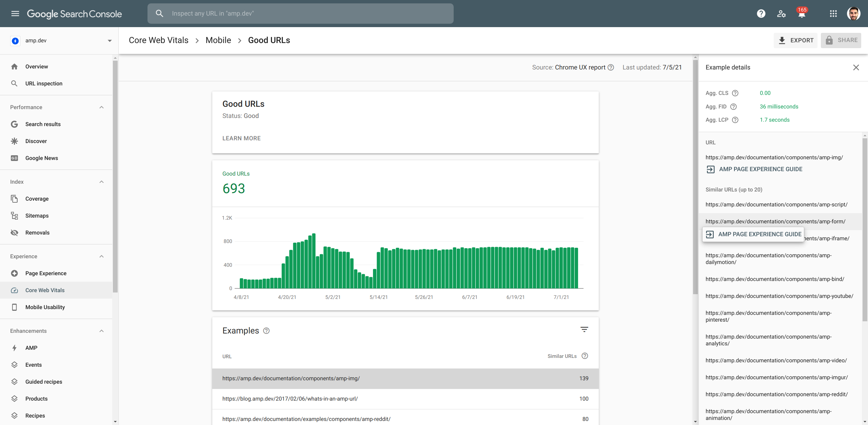The height and width of the screenshot is (425, 868).
Task: Open Guided recipes report
Action: tap(56, 382)
